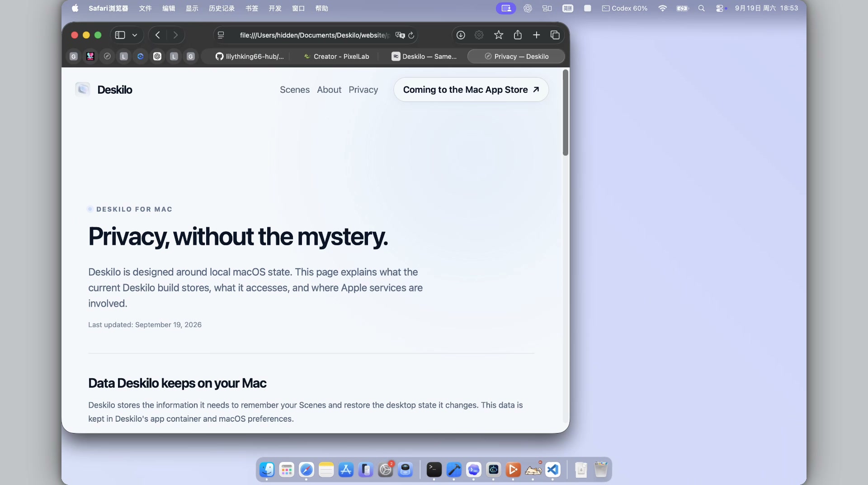Open Notes from the Dock
Image resolution: width=868 pixels, height=485 pixels.
click(326, 470)
